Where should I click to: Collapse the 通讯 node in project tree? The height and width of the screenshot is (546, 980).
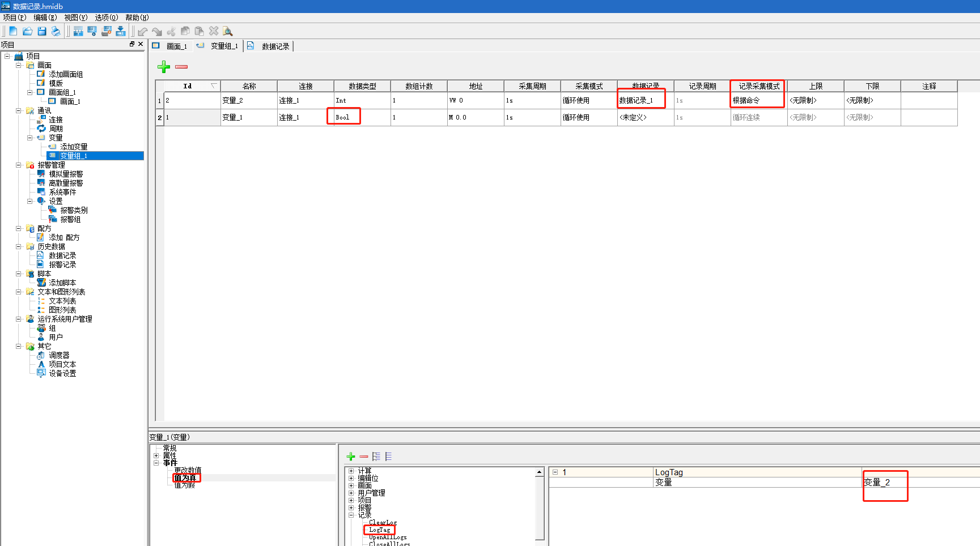[x=19, y=110]
